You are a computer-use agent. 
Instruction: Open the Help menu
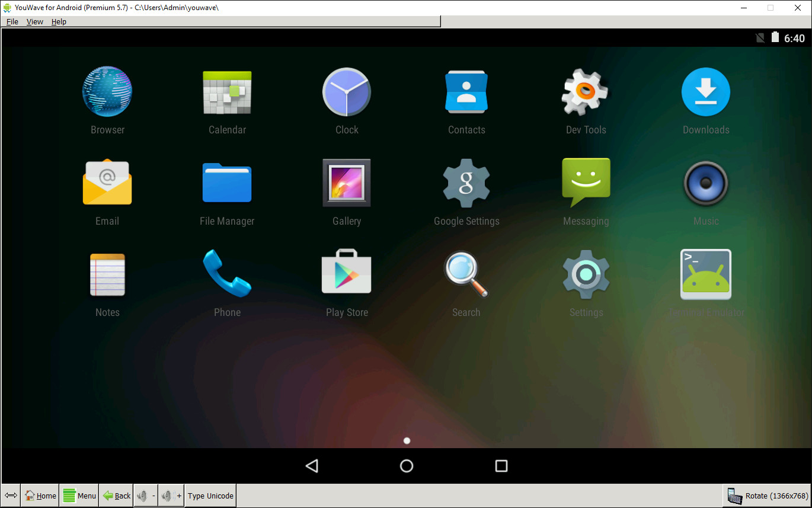59,21
